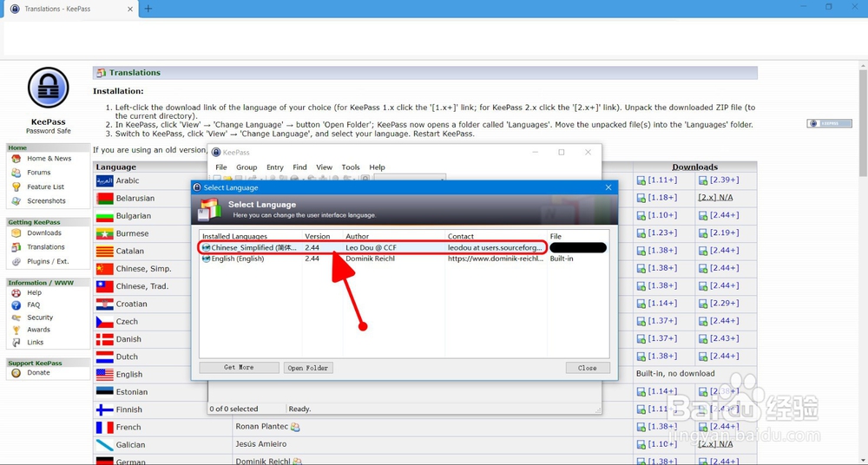Click the Dutch flag icon
This screenshot has width=868, height=465.
(x=105, y=357)
